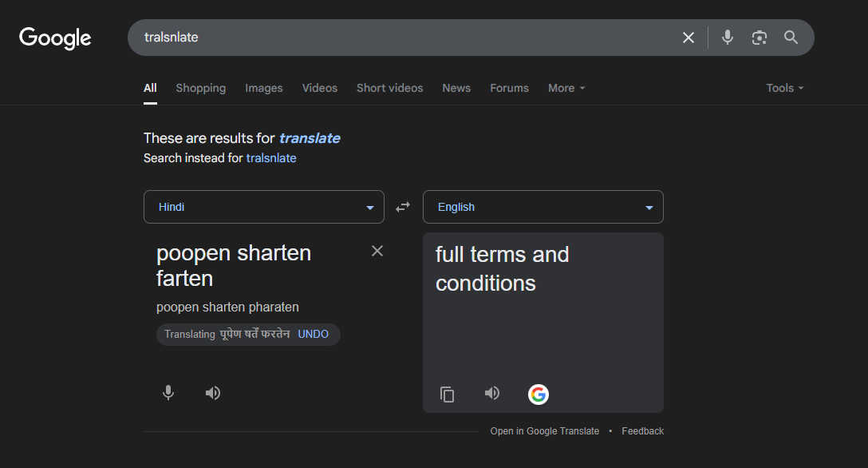Click the Google logo
868x468 pixels.
55,38
